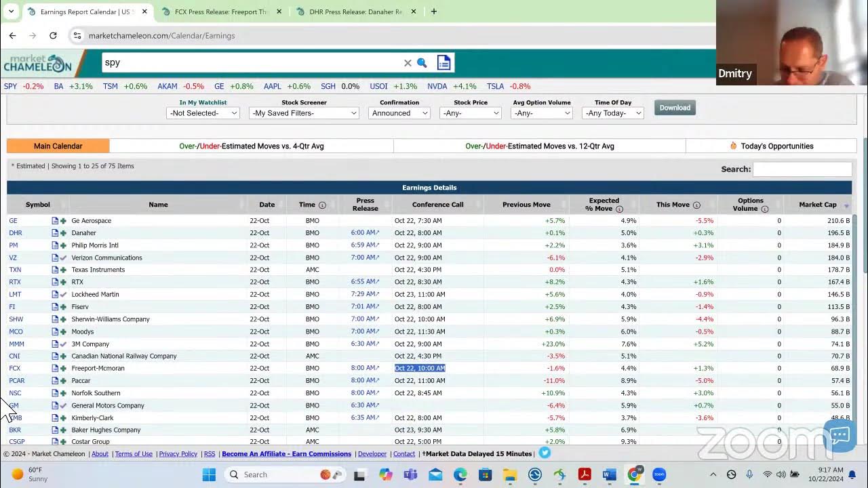Viewport: 868px width, 488px height.
Task: Open report icon in Texas Instruments row
Action: click(x=55, y=270)
